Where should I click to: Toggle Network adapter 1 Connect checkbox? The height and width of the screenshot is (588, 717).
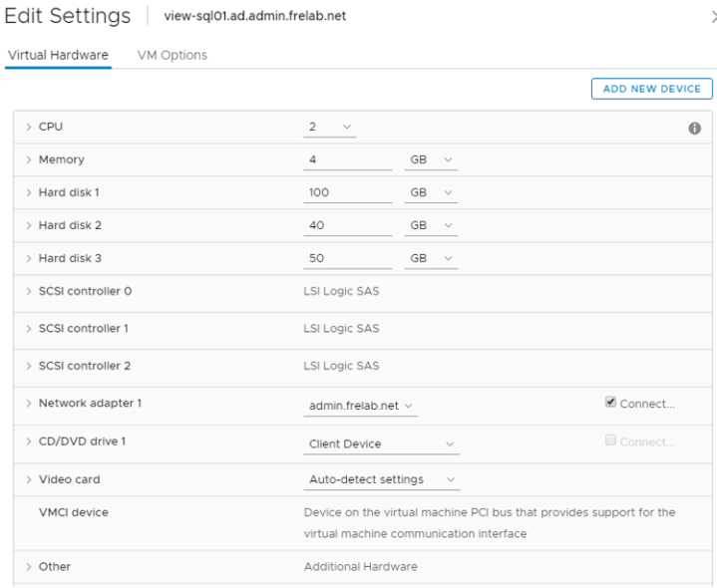[610, 403]
